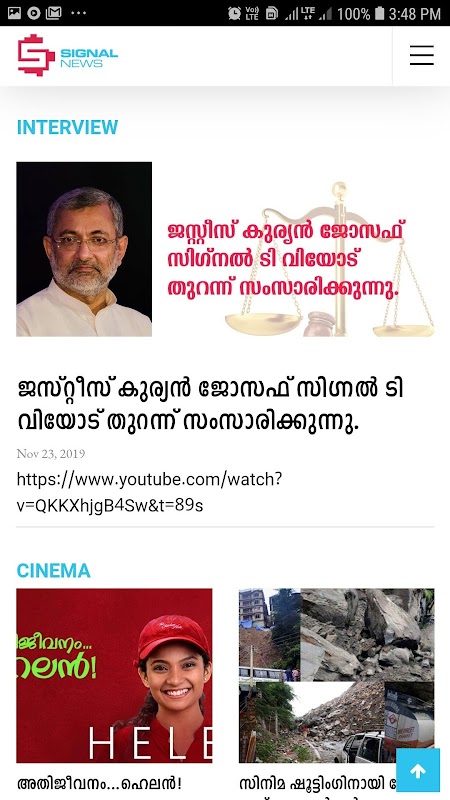Open the Justice Kurian Joseph interview headline
Screen dimensions: 450x800
coord(210,405)
